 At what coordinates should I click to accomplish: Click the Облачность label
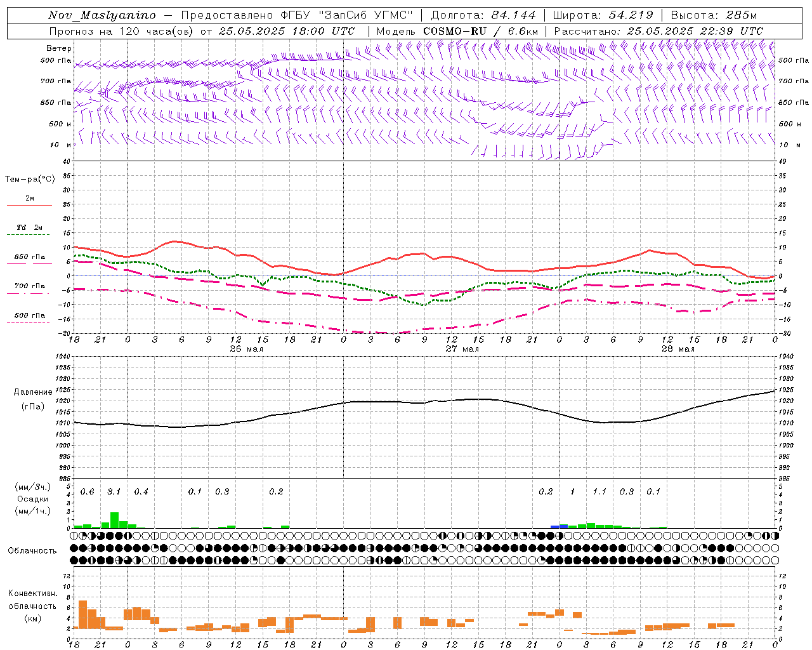(x=32, y=551)
